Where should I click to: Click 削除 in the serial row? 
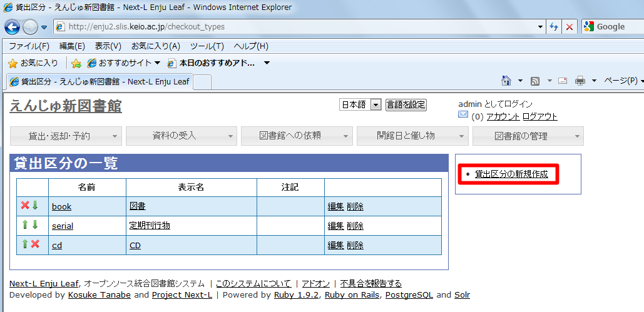(x=355, y=226)
